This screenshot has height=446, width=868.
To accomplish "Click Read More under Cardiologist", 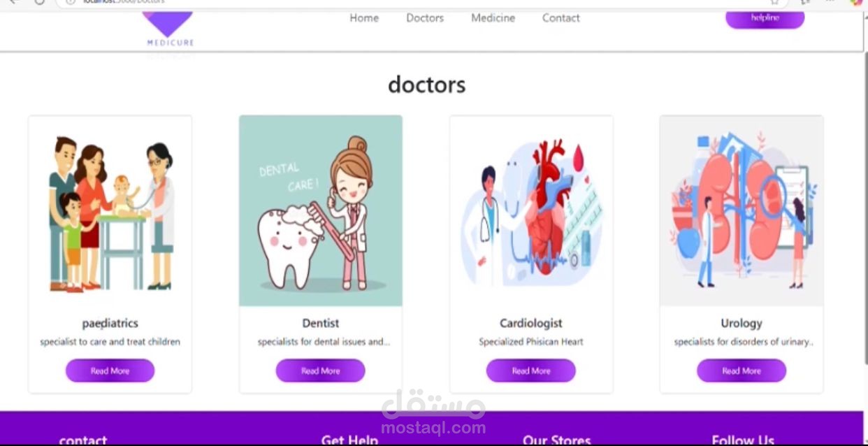I will pos(531,371).
